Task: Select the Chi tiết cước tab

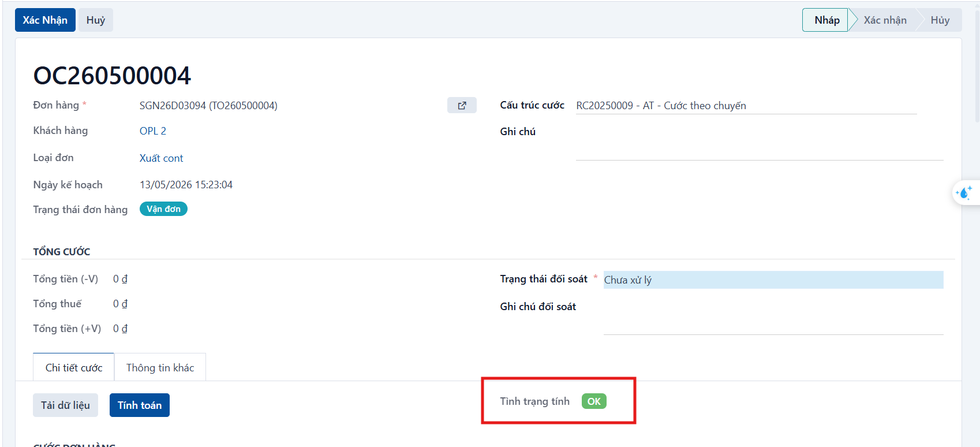Action: point(74,368)
